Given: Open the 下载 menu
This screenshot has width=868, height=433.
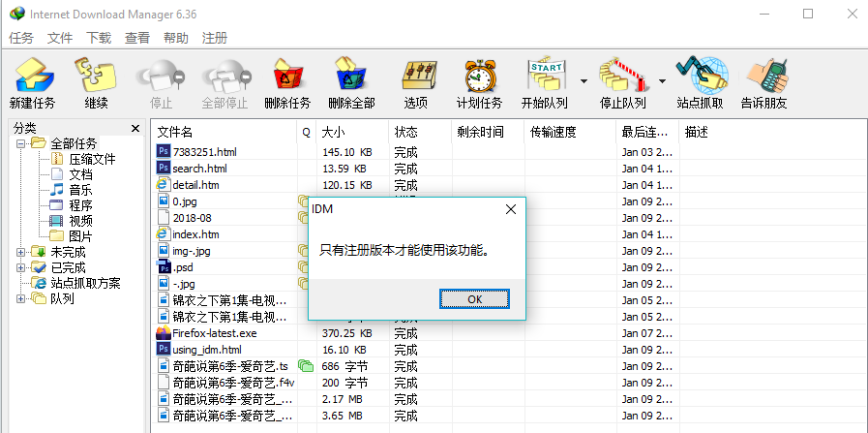Looking at the screenshot, I should pos(99,38).
